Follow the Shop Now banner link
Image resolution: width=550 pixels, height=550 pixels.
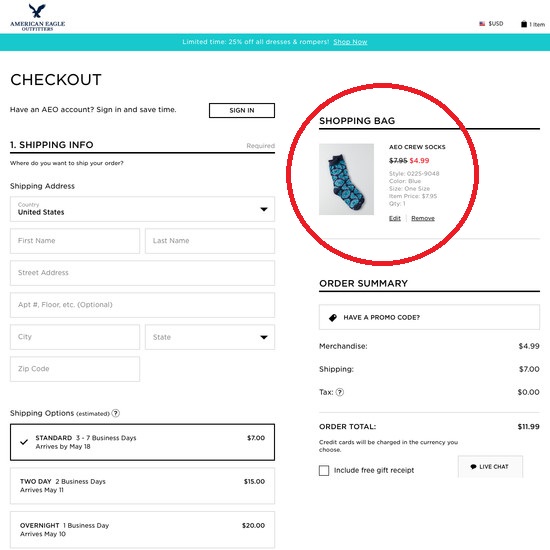pos(350,42)
